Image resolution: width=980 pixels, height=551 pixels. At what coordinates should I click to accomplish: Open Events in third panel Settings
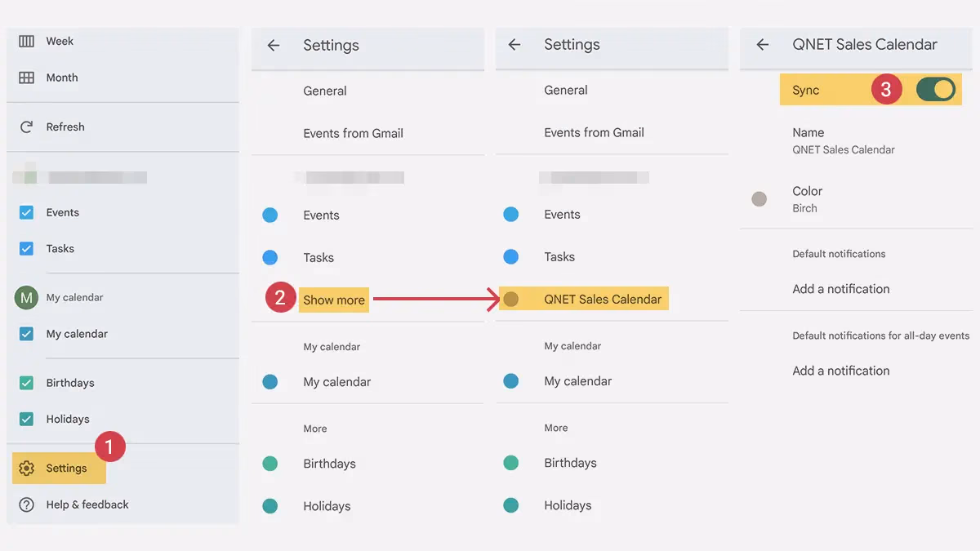click(x=562, y=215)
